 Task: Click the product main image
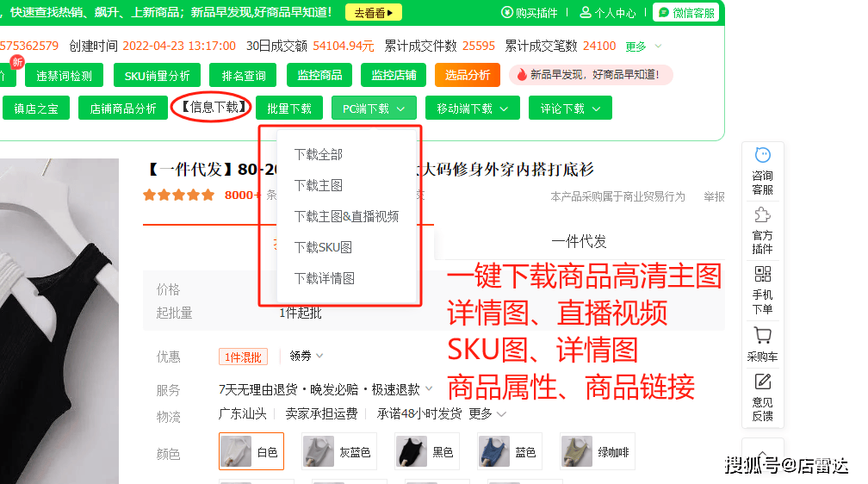coord(59,321)
